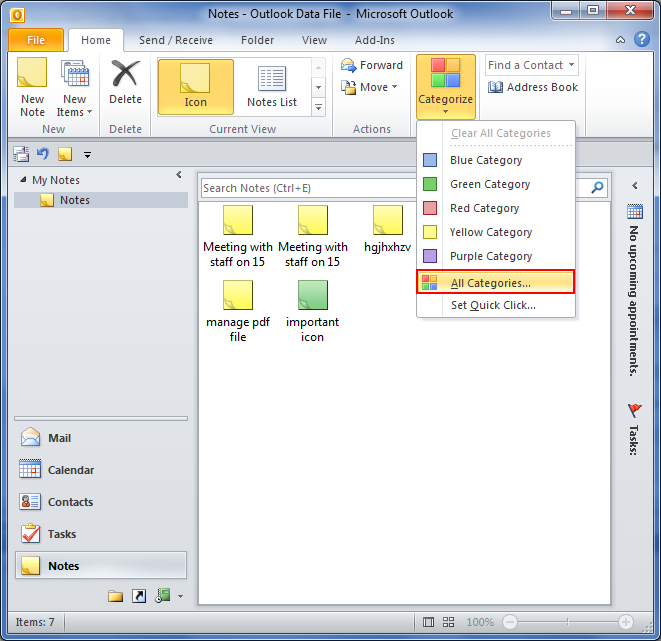Click Send/Receive All Folders quick access icon
Screen dimensions: 661x641
[x=21, y=154]
